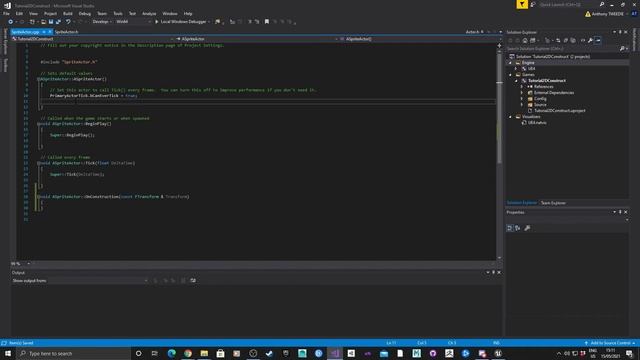Toggle word wrap in Output panel
Screen dimensions: 640x360
(x=193, y=281)
